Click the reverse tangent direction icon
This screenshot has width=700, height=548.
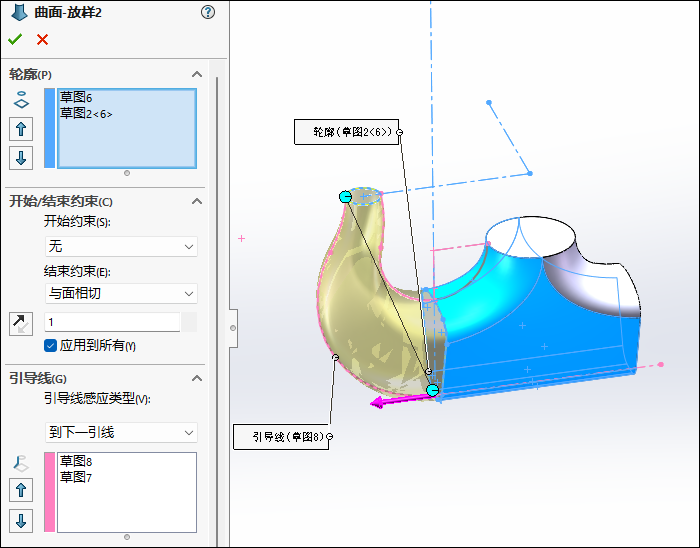(21, 323)
